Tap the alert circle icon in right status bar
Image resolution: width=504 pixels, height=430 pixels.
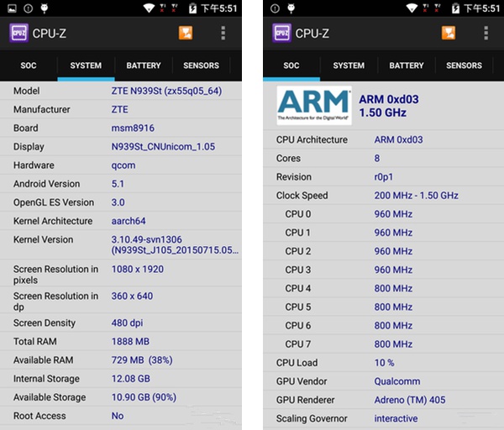(x=275, y=8)
